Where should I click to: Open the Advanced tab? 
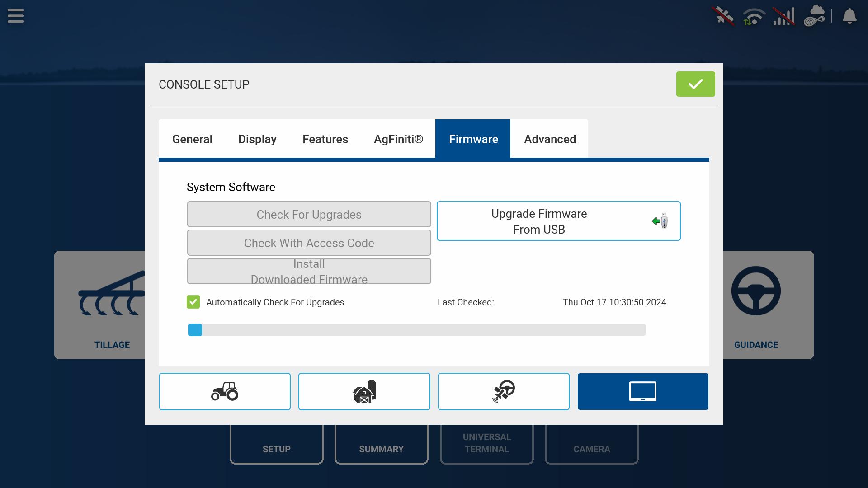pos(549,139)
